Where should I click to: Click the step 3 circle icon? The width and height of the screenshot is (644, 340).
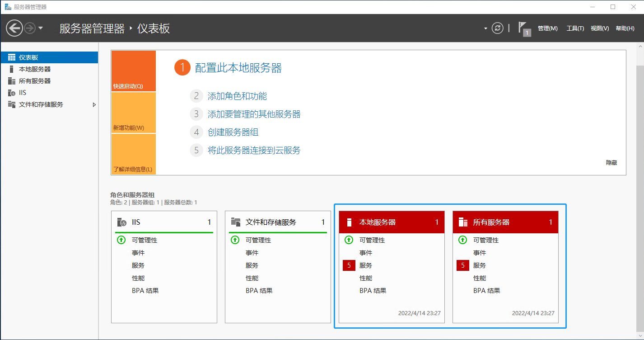click(196, 114)
